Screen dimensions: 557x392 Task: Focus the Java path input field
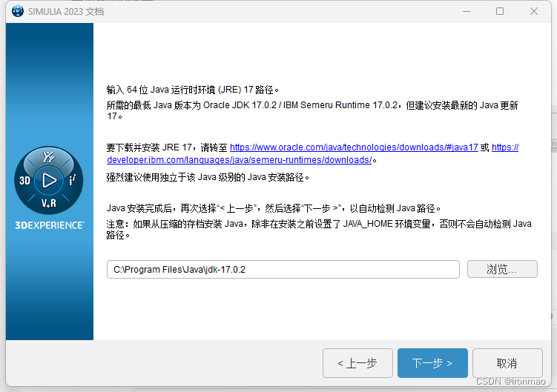click(x=283, y=270)
